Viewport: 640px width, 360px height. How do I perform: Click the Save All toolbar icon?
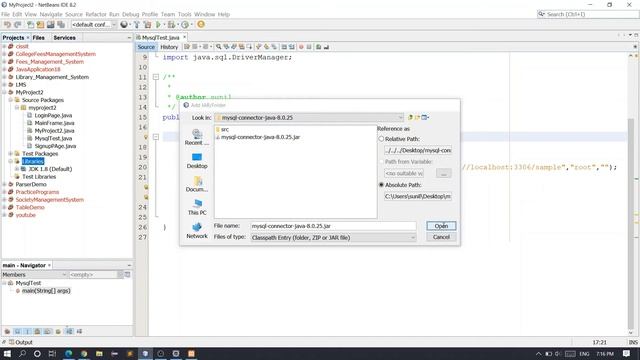61,24
